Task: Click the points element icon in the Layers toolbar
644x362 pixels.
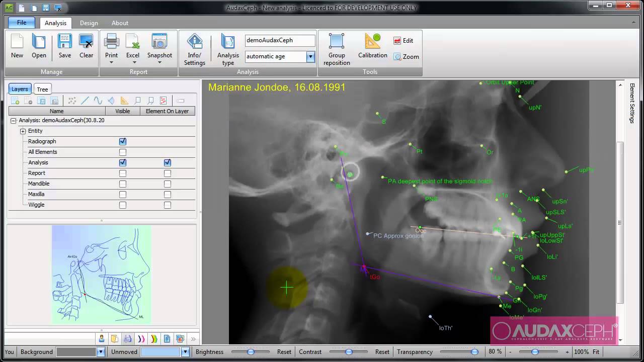Action: pyautogui.click(x=72, y=101)
